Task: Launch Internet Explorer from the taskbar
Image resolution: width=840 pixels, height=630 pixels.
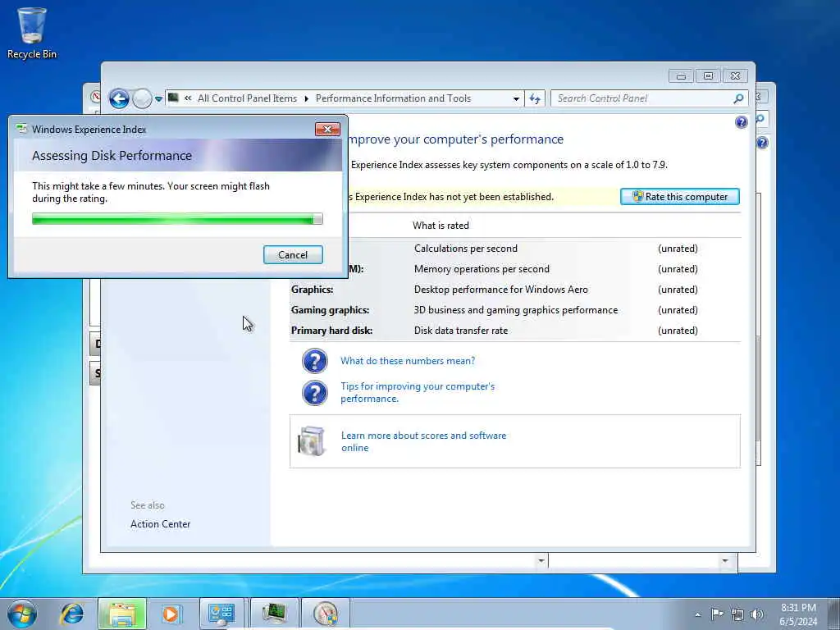Action: click(72, 614)
